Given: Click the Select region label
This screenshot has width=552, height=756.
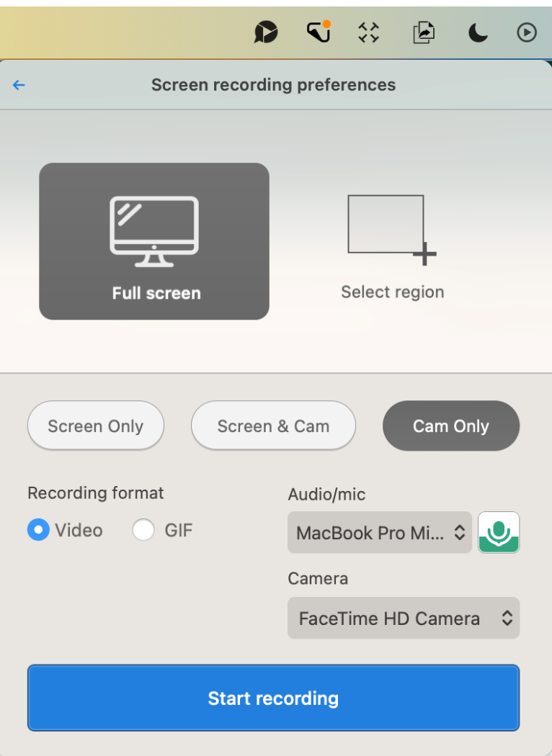Looking at the screenshot, I should (392, 292).
